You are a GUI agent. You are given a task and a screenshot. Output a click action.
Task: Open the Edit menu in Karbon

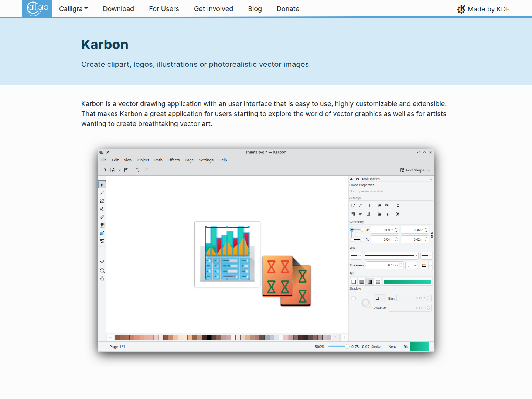(x=115, y=160)
